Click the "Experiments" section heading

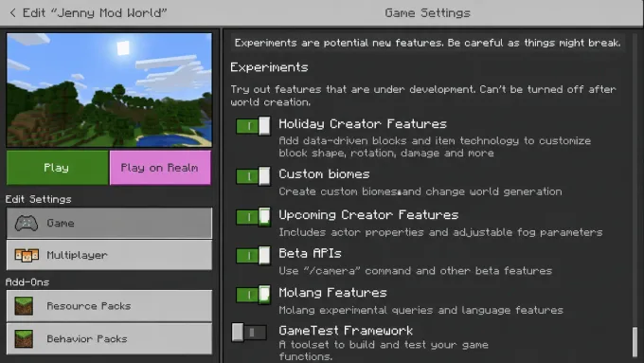[x=269, y=67]
